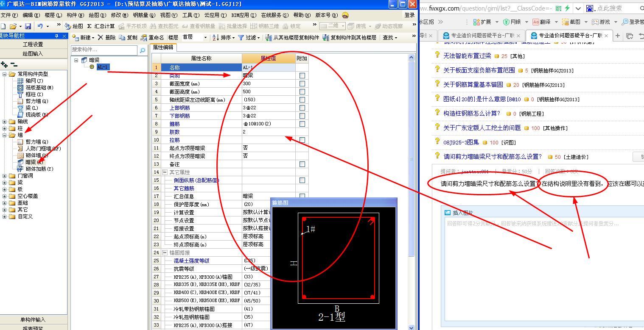
Task: Click the search magnifier in component search box
Action: (142, 50)
